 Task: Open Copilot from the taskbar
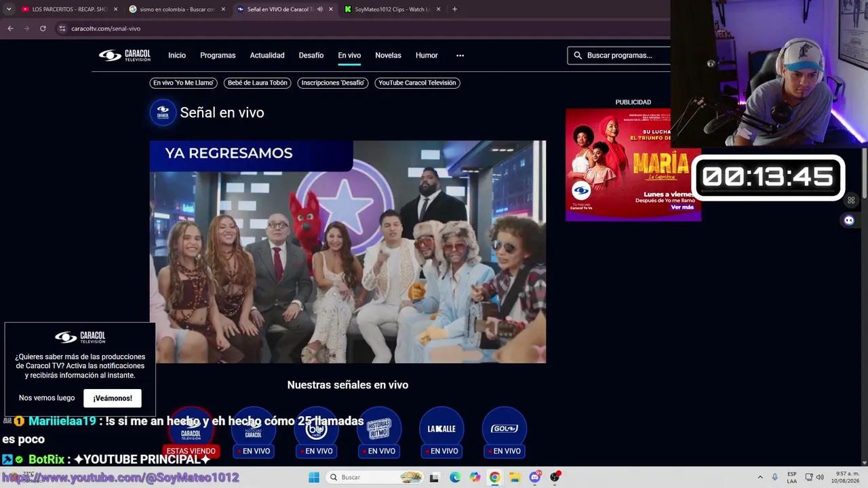(475, 478)
